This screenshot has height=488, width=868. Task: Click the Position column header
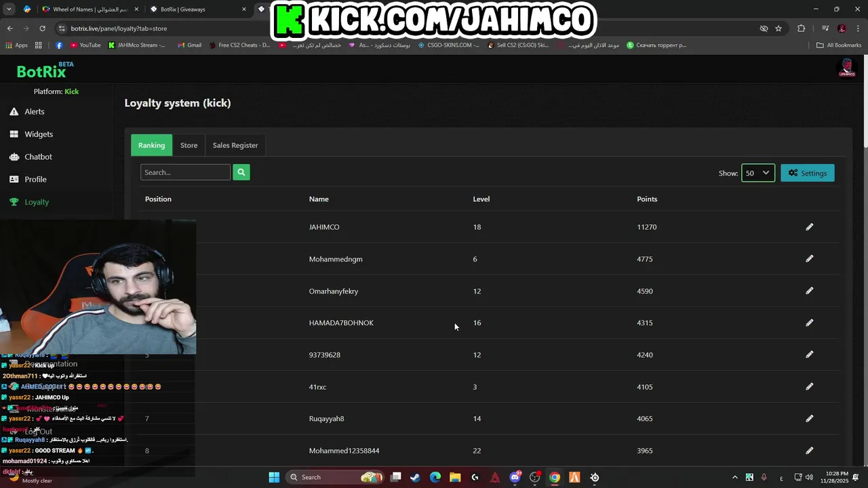click(158, 199)
